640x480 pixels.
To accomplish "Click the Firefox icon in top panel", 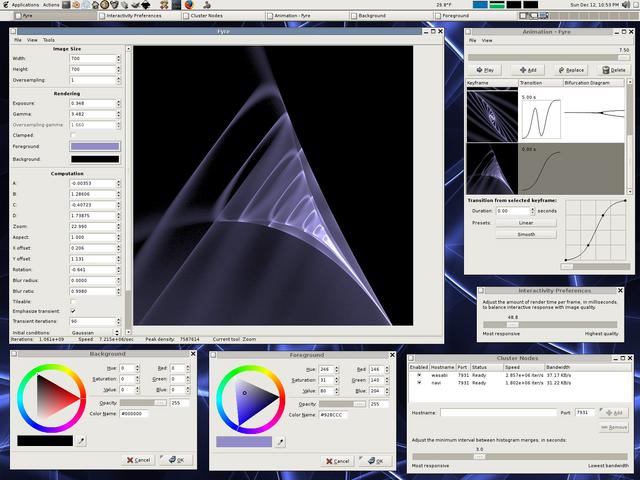I will 191,5.
